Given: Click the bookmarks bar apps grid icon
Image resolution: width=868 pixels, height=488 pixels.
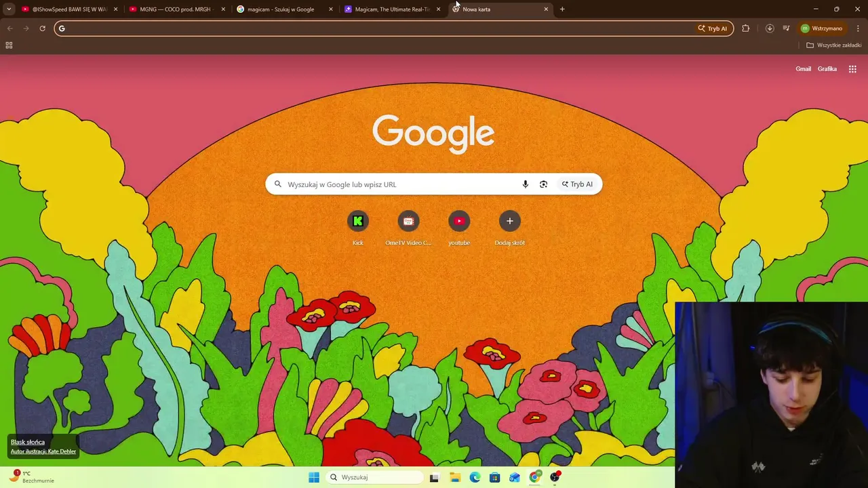Looking at the screenshot, I should tap(9, 45).
